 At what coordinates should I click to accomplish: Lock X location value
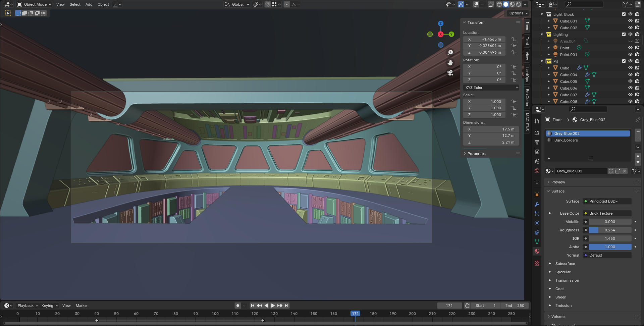point(514,39)
